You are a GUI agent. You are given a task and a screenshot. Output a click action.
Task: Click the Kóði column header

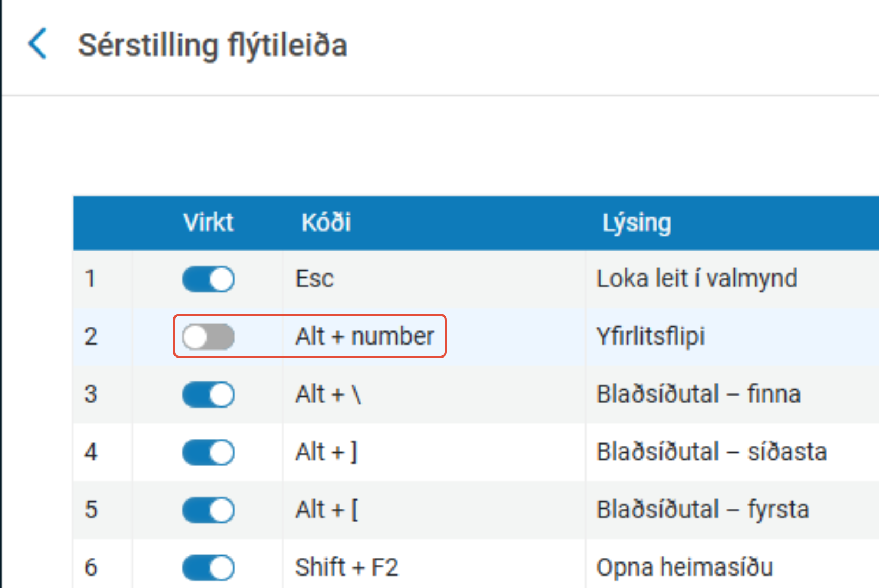326,222
